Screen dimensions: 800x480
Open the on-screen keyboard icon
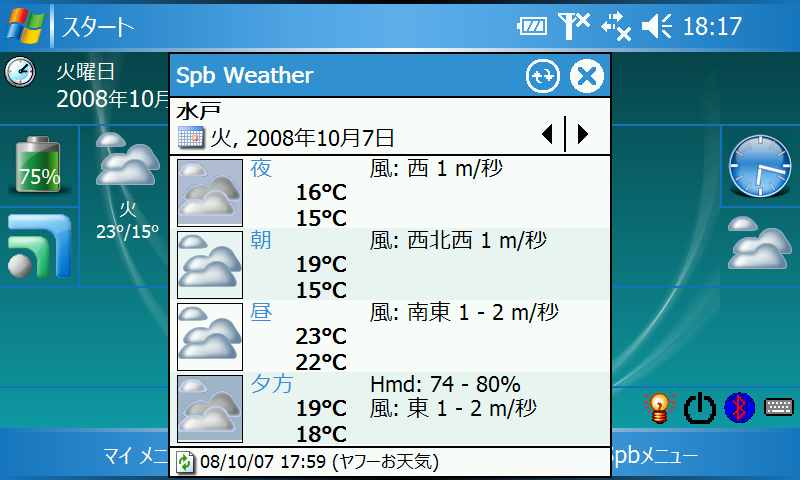(x=778, y=407)
